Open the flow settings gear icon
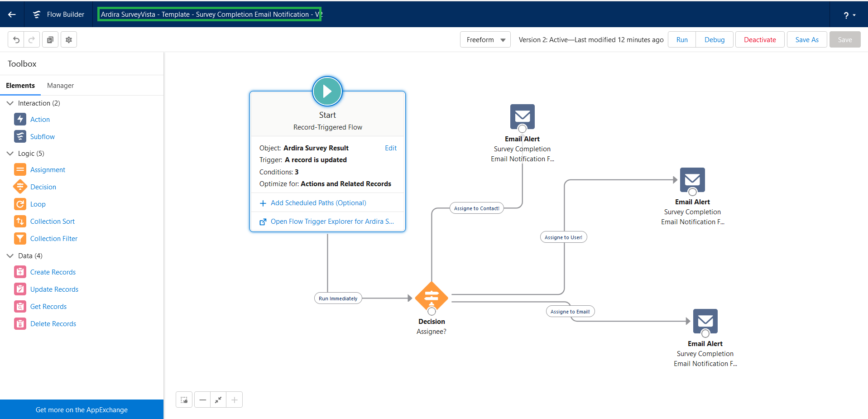This screenshot has height=419, width=868. (x=68, y=39)
